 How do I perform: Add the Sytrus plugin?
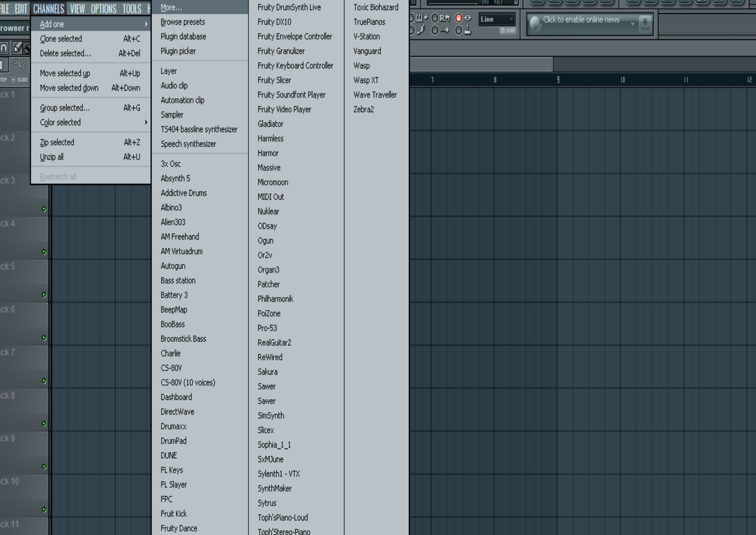296,503
